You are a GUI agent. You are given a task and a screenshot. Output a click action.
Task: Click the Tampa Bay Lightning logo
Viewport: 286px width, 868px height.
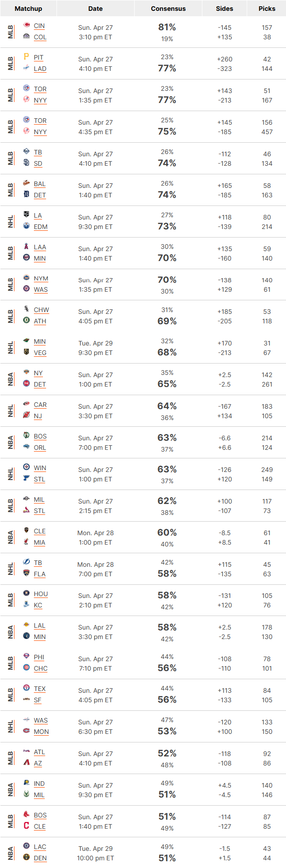click(26, 562)
